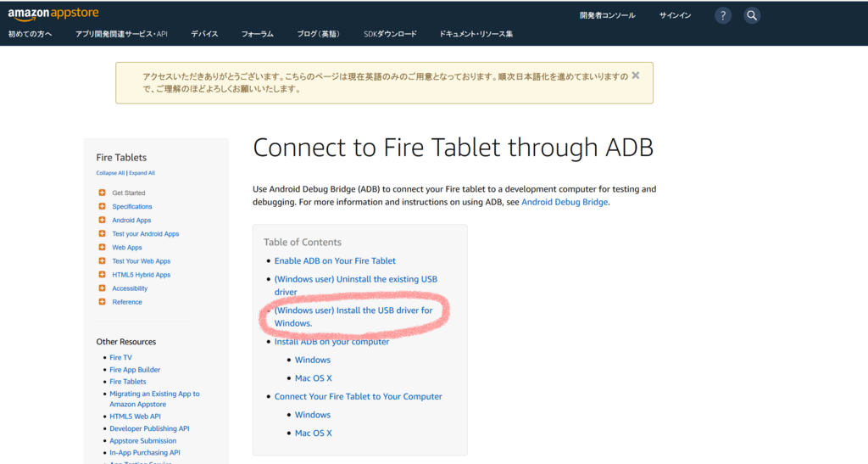Open the Fire App Builder resource link
868x464 pixels.
(x=135, y=369)
